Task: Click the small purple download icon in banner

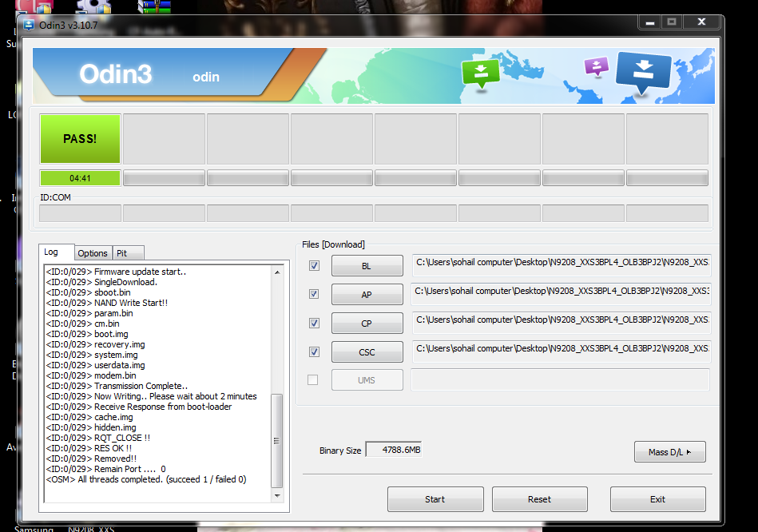Action: click(x=596, y=67)
